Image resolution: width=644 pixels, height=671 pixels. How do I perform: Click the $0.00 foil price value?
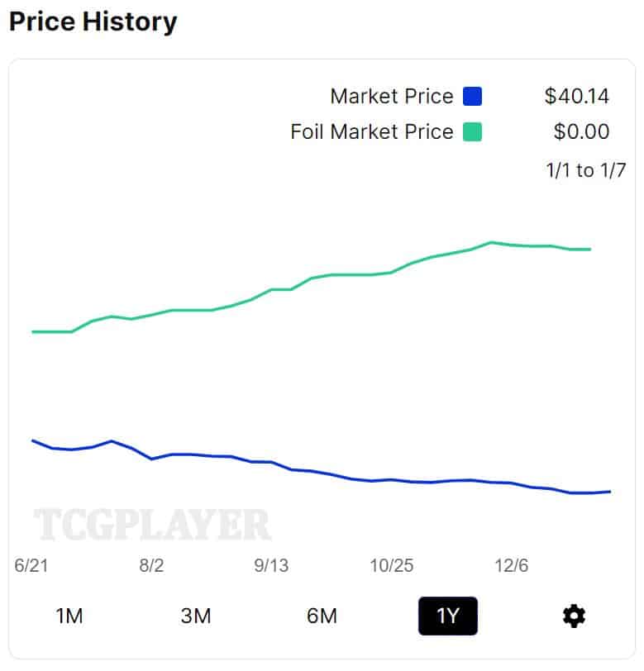(x=581, y=131)
